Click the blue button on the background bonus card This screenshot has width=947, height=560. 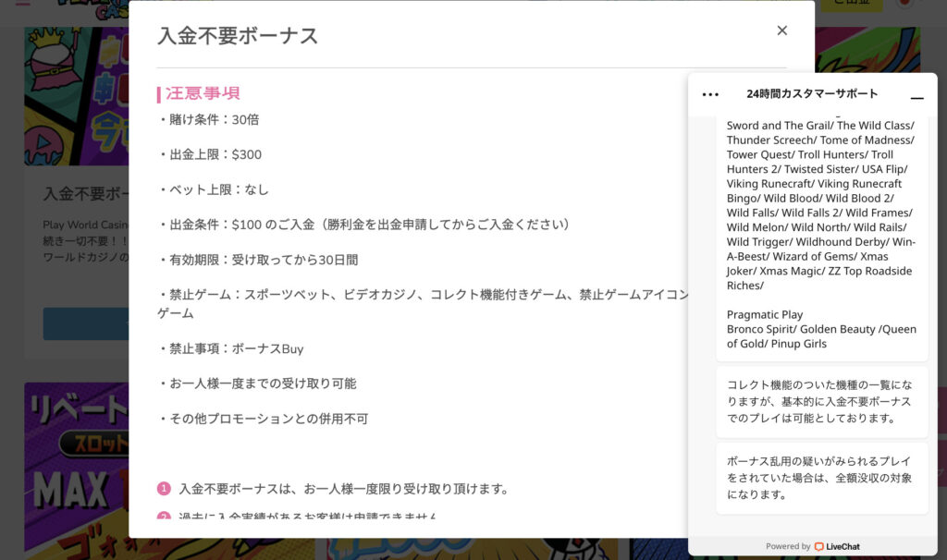click(x=86, y=323)
